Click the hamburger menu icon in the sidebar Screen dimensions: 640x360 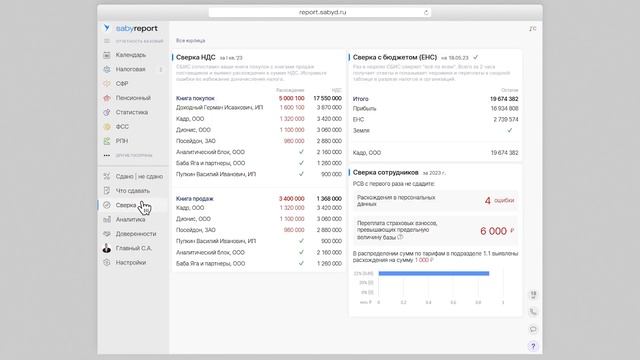[x=107, y=41]
